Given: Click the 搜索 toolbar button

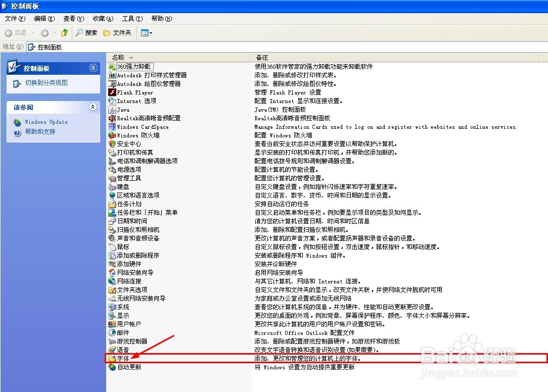Looking at the screenshot, I should point(86,33).
